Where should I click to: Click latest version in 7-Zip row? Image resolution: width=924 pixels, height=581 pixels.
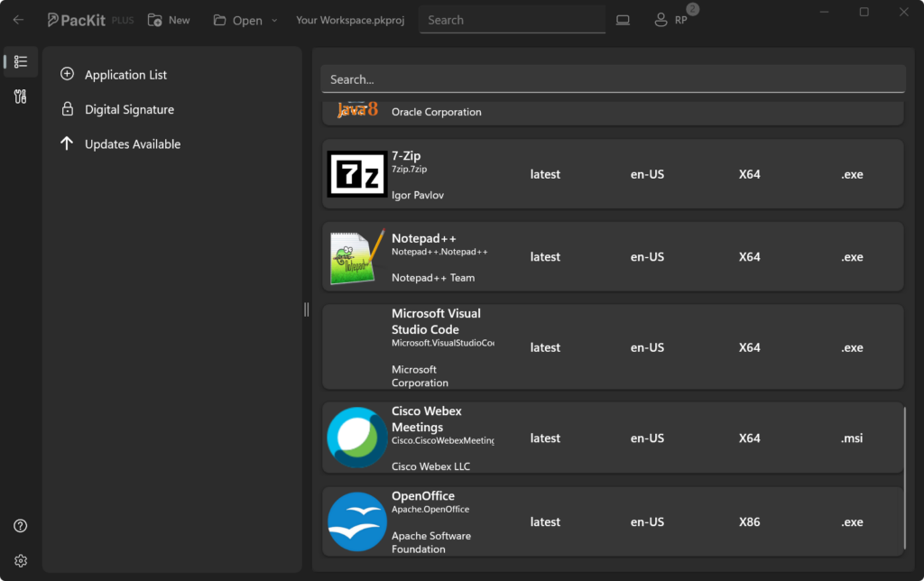coord(545,174)
